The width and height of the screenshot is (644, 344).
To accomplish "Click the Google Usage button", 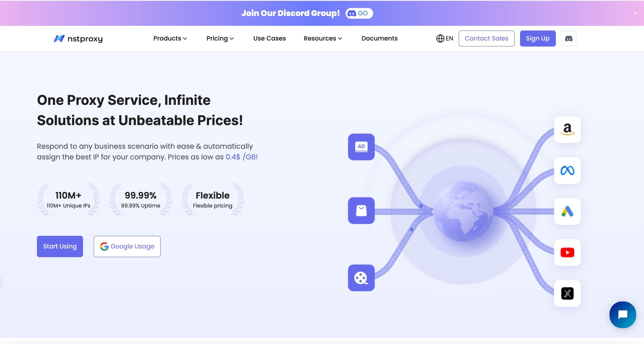I will (x=127, y=246).
